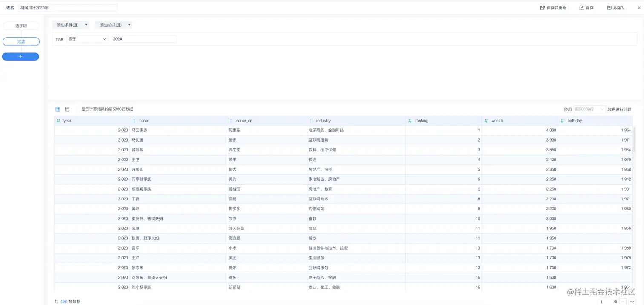644x305 pixels.
Task: Click the vertical scrollbar of the table
Action: tap(634, 139)
